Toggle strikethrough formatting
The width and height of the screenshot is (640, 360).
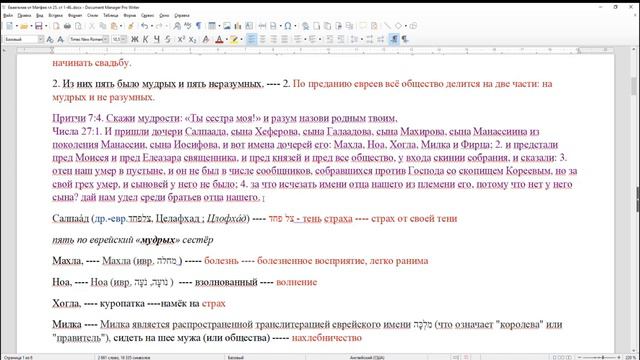tap(168, 39)
